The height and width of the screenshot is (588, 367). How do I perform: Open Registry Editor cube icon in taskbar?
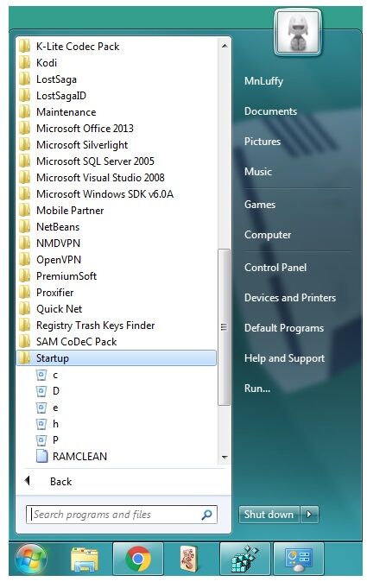[x=245, y=559]
